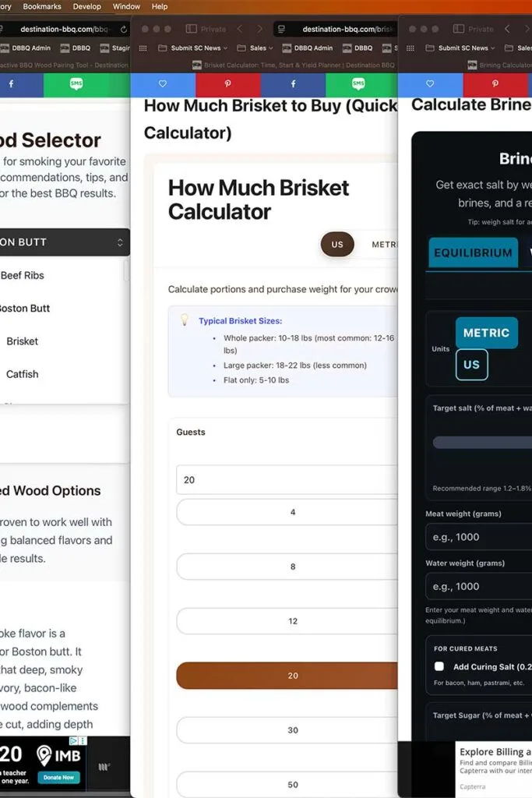Pin the page using the Pinterest share icon
The height and width of the screenshot is (798, 532).
pos(227,82)
